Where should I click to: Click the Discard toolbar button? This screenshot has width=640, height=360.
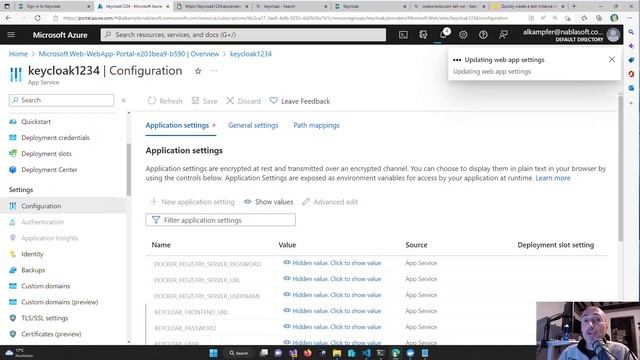[x=244, y=101]
